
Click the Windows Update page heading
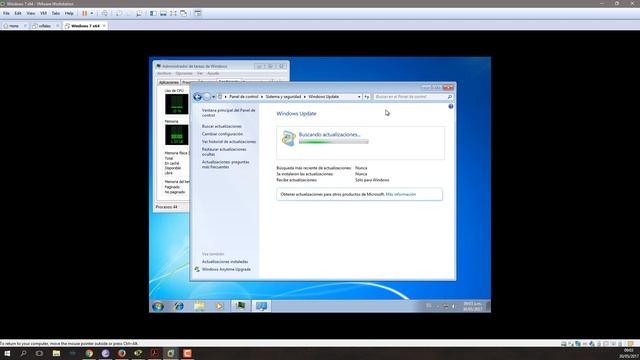click(296, 113)
